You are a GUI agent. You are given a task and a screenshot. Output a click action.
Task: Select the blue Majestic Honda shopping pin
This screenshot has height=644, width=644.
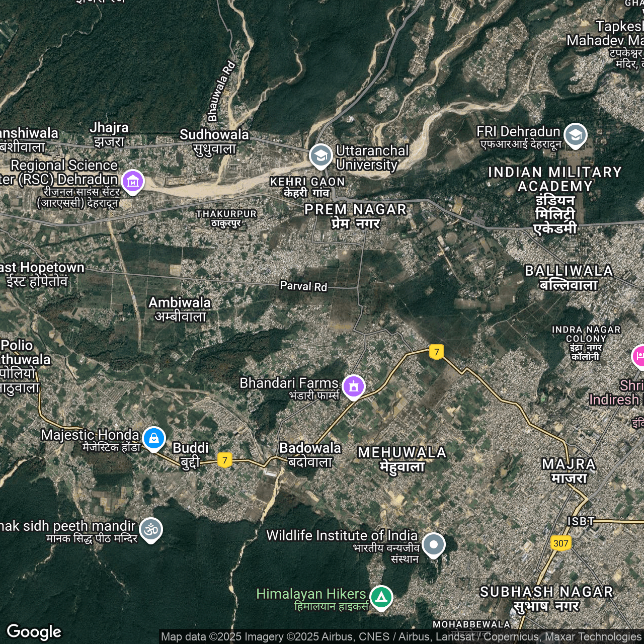click(x=154, y=438)
